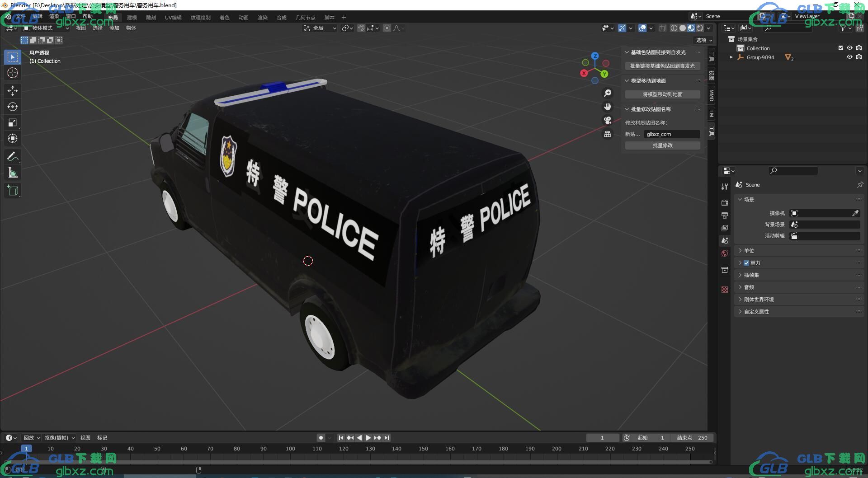Open the Output properties tab
This screenshot has width=868, height=478.
coord(725,215)
